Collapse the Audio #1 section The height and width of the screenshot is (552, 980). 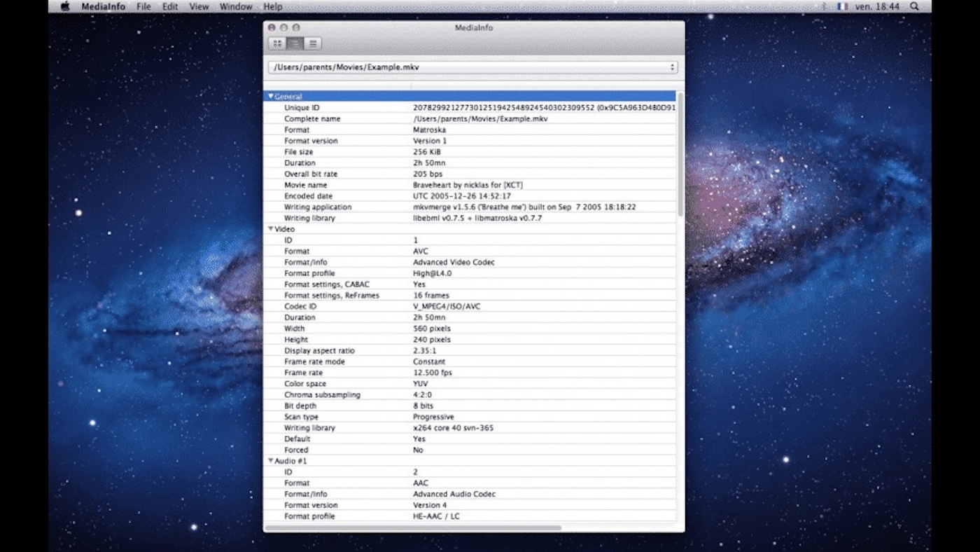point(271,461)
